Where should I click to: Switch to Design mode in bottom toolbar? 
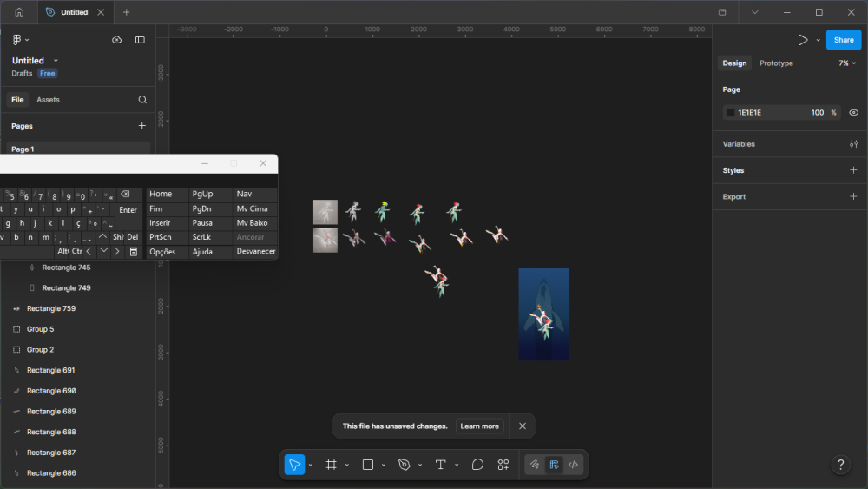coord(554,465)
